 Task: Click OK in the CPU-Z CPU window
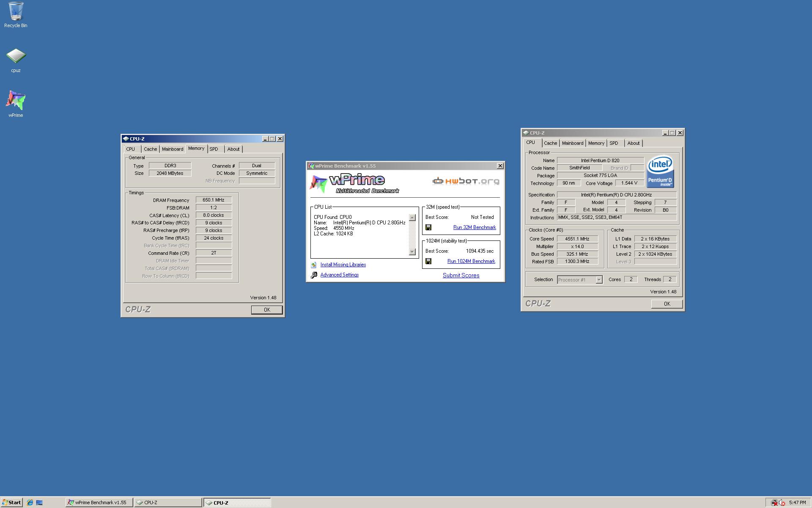click(667, 304)
